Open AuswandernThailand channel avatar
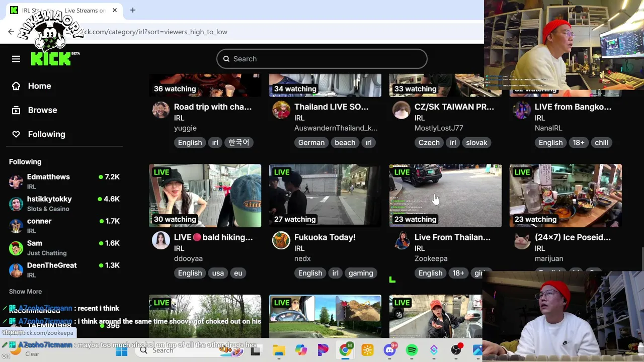The image size is (644, 362). coord(281,110)
